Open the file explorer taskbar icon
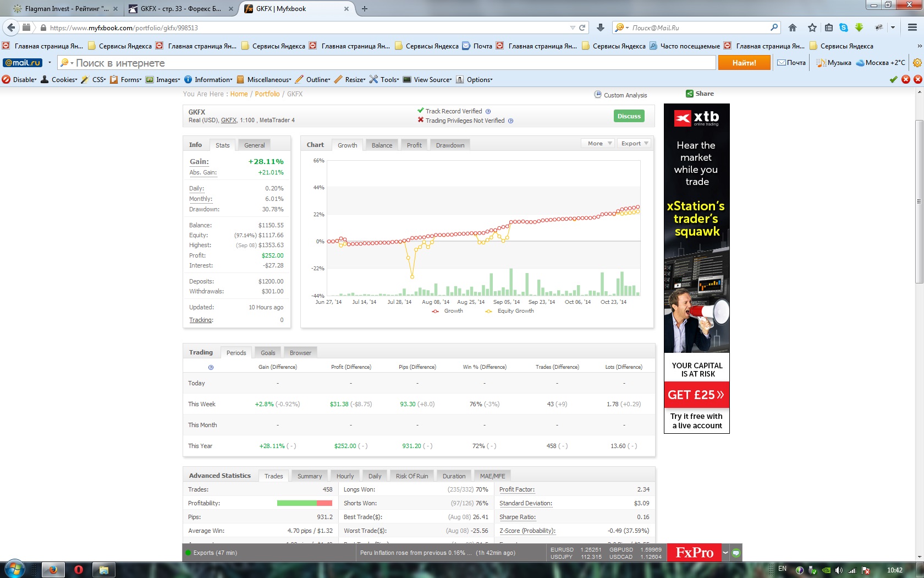Image resolution: width=924 pixels, height=578 pixels. coord(103,570)
